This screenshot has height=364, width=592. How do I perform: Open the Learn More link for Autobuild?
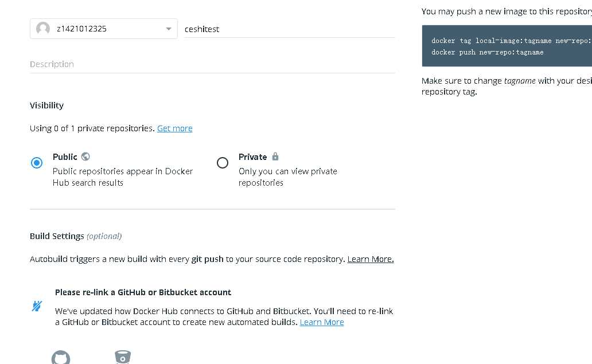(x=371, y=259)
